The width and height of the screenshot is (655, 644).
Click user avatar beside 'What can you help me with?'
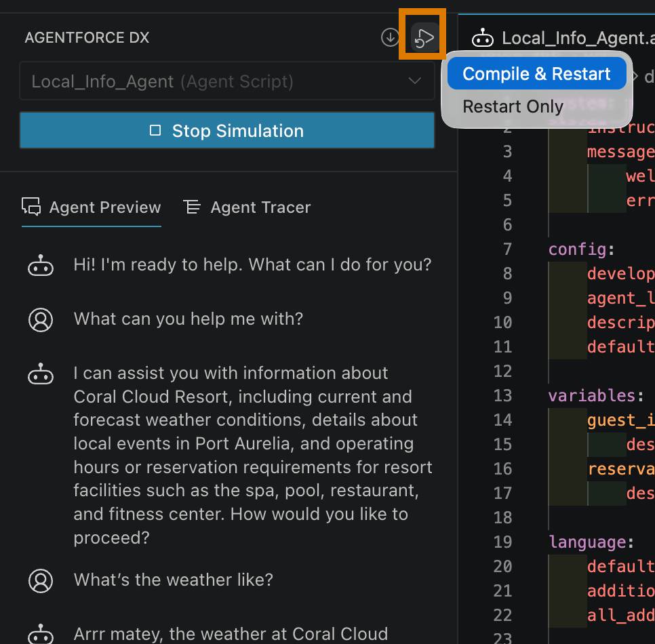click(x=41, y=320)
